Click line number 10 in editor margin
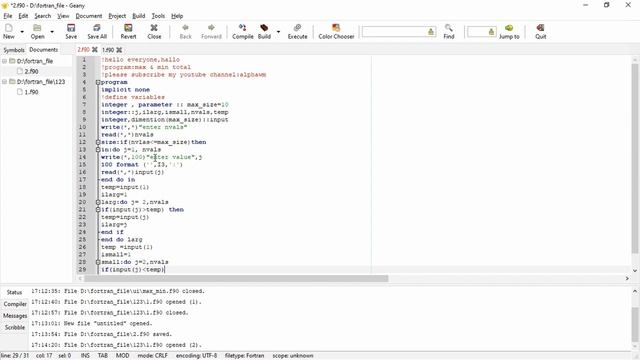640x360 pixels. click(x=82, y=127)
